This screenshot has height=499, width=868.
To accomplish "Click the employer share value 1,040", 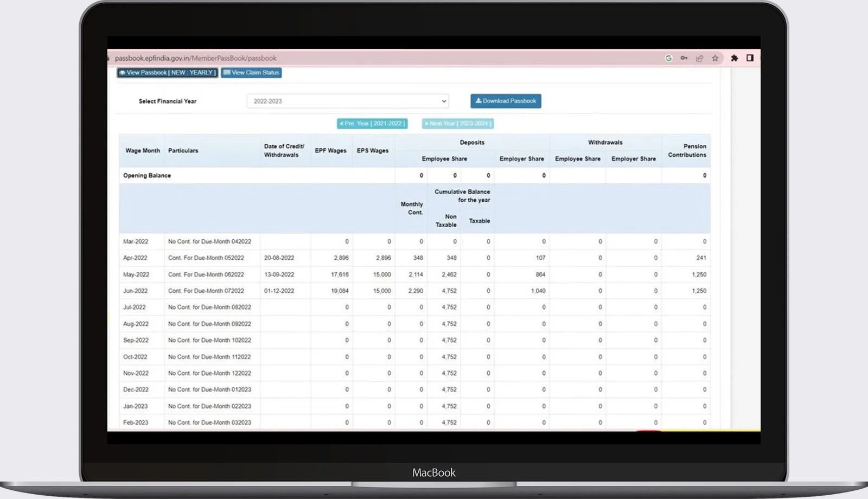I will 538,291.
